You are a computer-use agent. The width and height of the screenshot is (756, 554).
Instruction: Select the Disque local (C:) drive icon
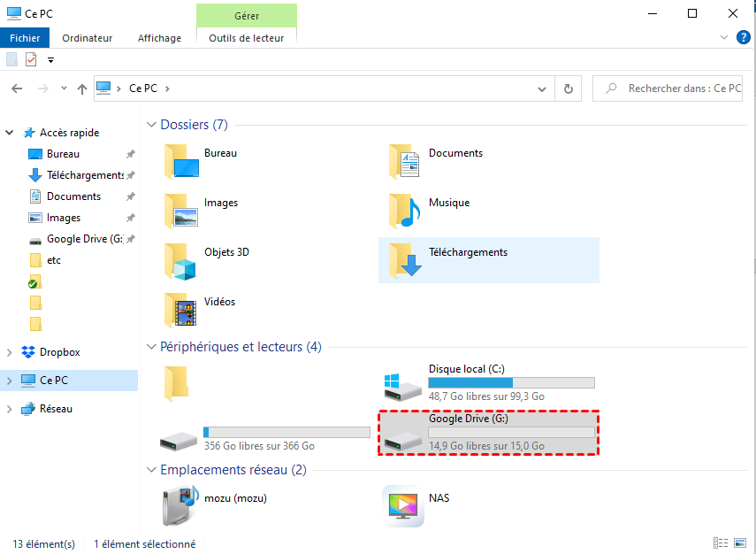point(403,387)
